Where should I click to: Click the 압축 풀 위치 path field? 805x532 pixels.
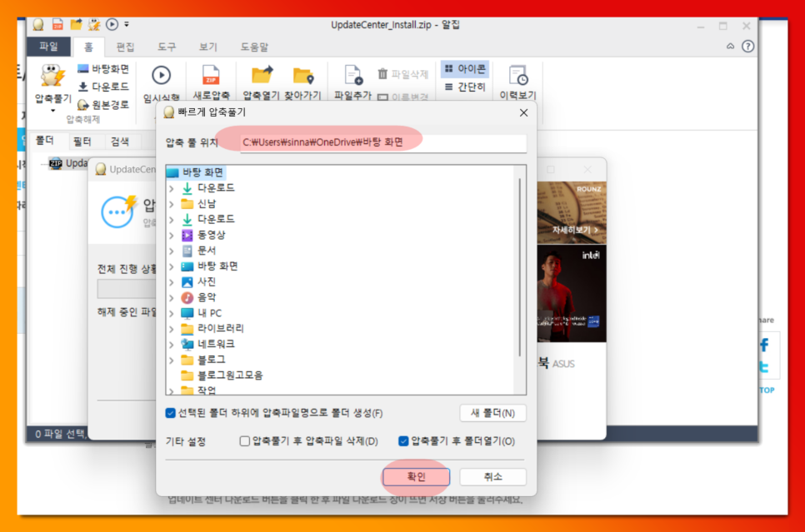point(383,142)
